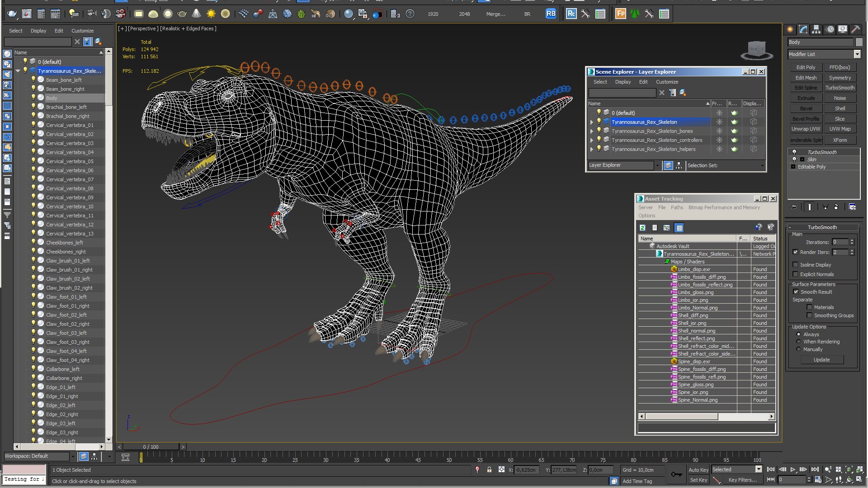Click Play Animation button
The image size is (868, 488).
793,469
